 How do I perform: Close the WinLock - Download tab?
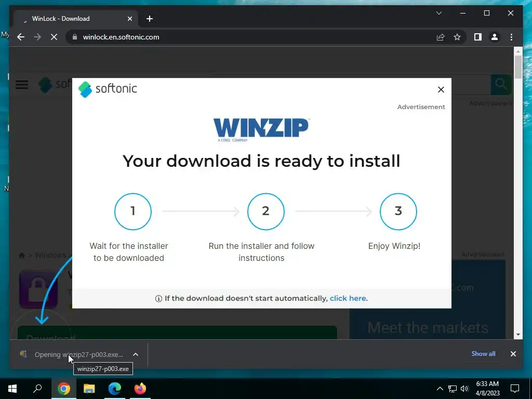(129, 19)
